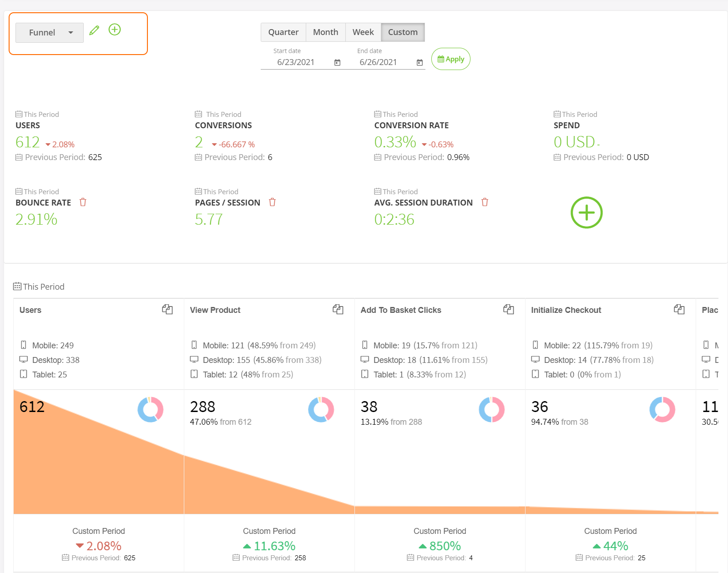The height and width of the screenshot is (573, 728).
Task: Switch to the Quarter period tab
Action: coord(283,32)
